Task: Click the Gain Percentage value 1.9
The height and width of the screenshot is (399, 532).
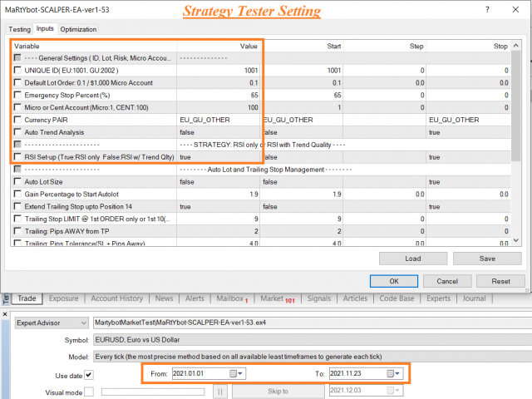Action: click(x=218, y=194)
